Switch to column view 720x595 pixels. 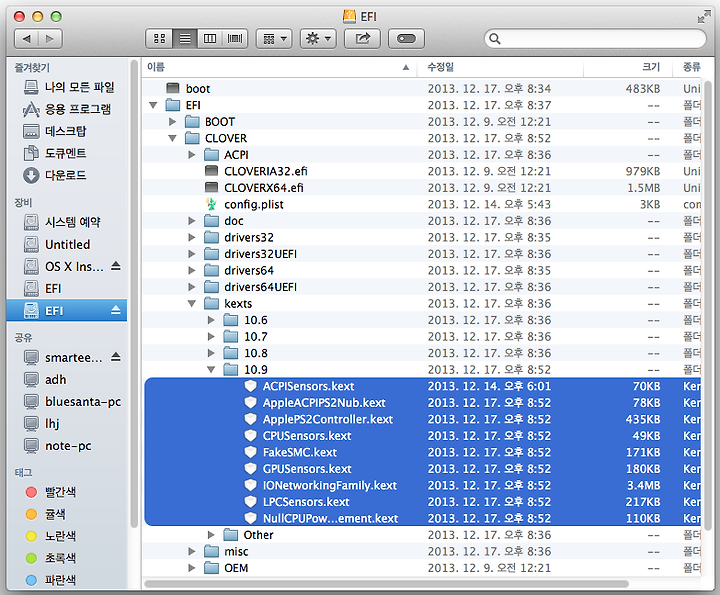(210, 39)
